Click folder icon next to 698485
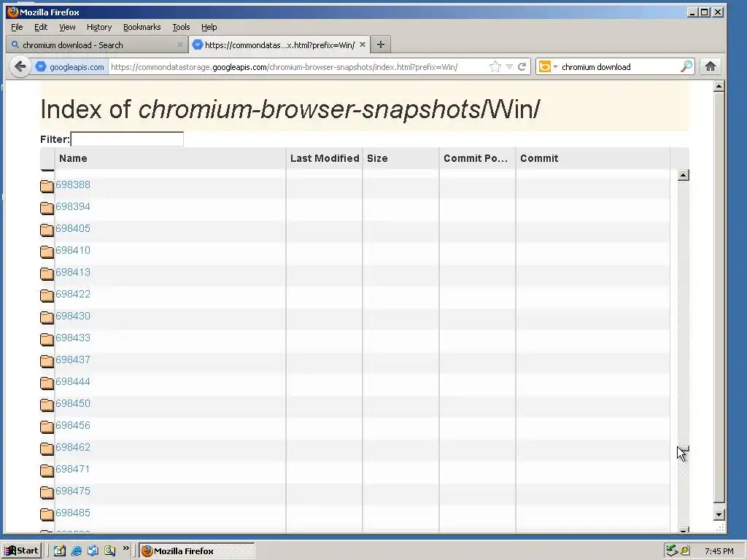Screen dimensions: 747x560 point(47,514)
